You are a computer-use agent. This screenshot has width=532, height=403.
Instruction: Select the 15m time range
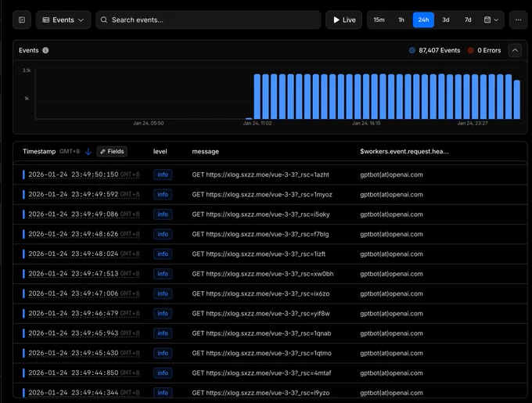[x=379, y=20]
